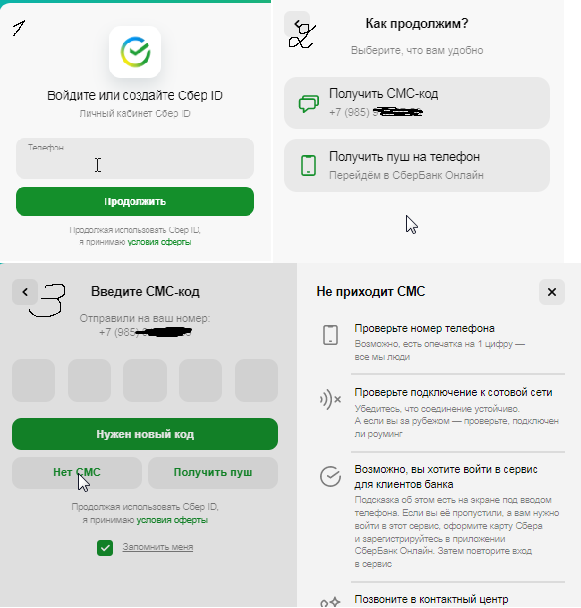
Task: Close the 'Не приходит СМС' panel
Action: pyautogui.click(x=552, y=292)
